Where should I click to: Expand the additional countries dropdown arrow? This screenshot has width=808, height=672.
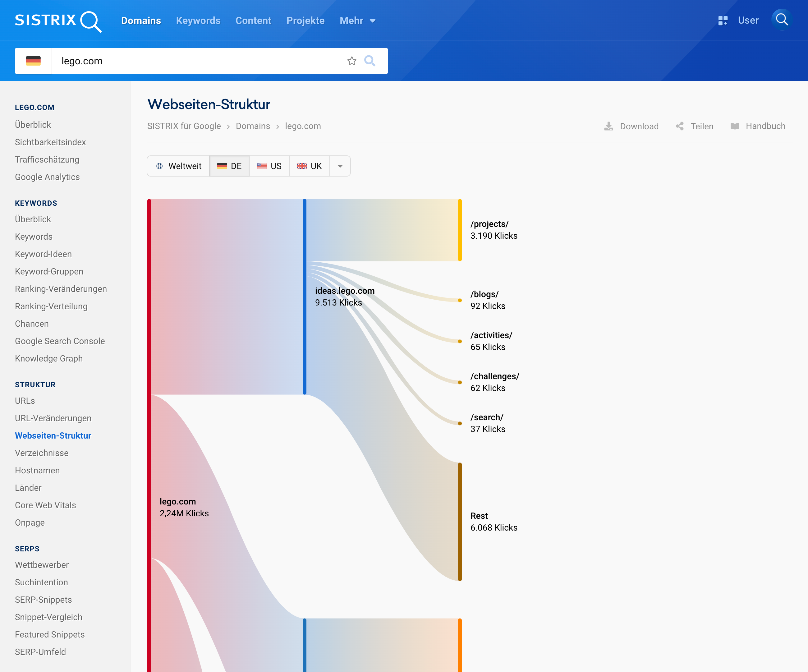[x=340, y=166]
